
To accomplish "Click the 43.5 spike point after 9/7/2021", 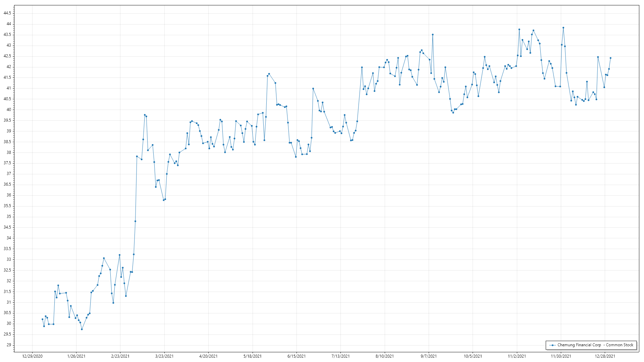I will 433,35.
